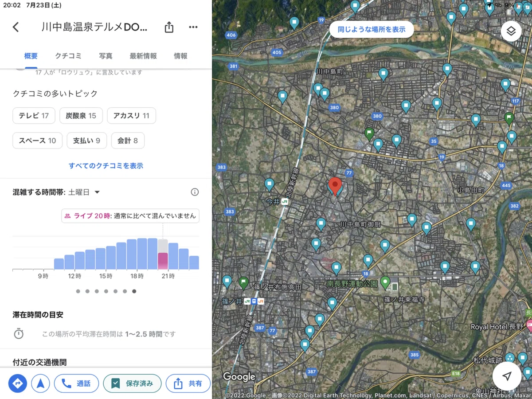
Task: Select the red place pin on map
Action: tap(335, 186)
